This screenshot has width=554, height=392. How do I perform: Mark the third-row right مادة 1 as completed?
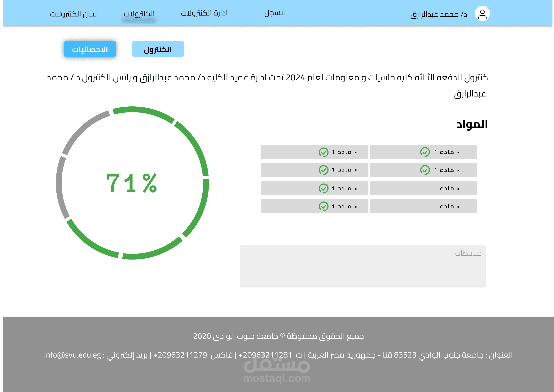pos(424,188)
